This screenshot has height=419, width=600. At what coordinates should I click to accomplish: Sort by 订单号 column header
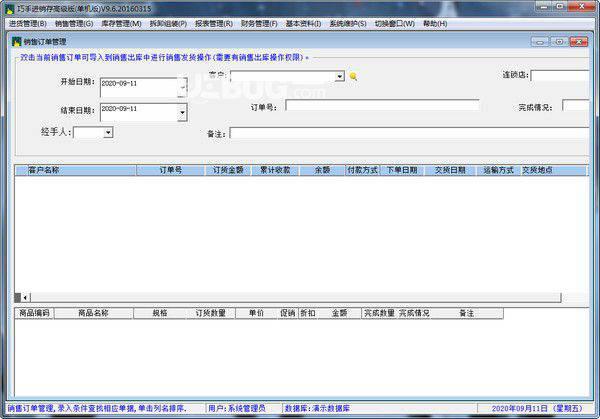click(x=171, y=170)
